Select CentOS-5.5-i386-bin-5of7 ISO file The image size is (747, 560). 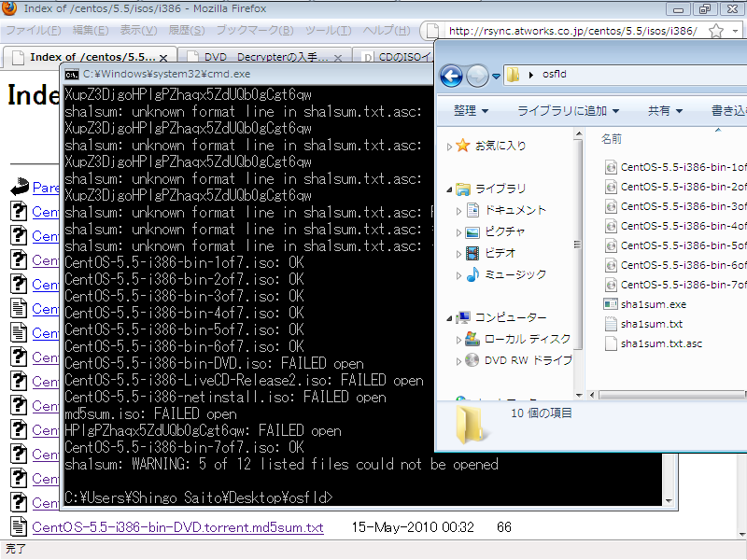pos(674,245)
